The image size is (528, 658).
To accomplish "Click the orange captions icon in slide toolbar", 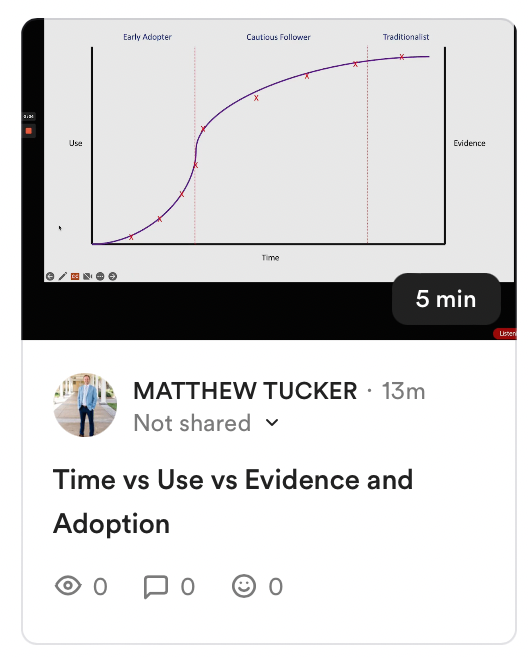I will (x=75, y=276).
